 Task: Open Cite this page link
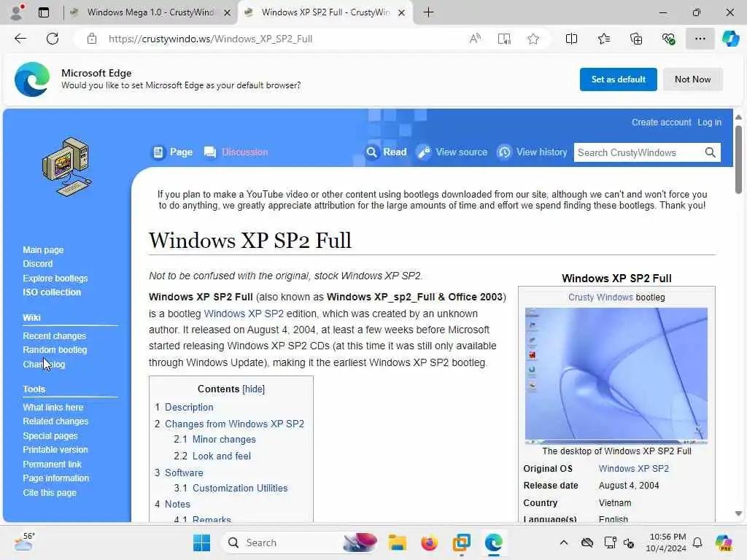click(50, 493)
